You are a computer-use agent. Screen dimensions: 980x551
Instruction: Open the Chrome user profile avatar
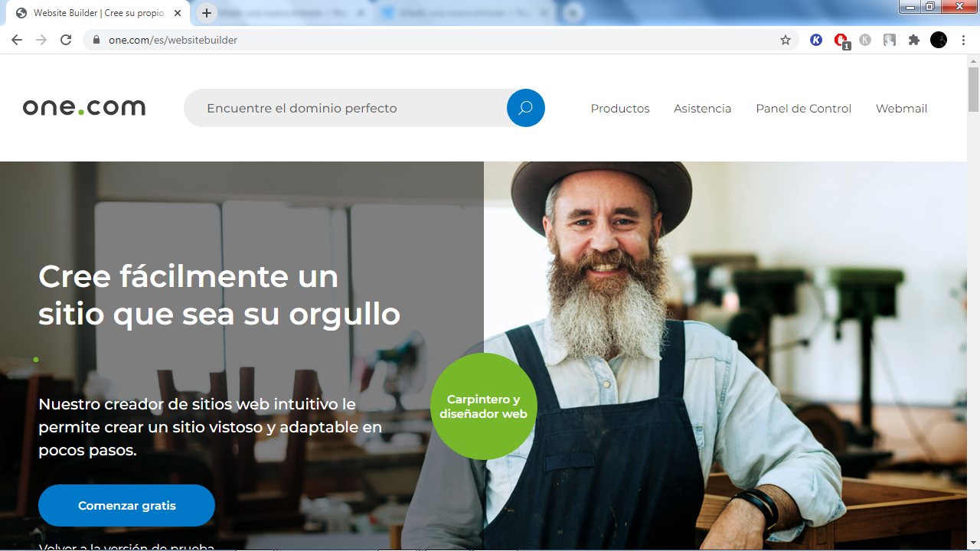[938, 40]
